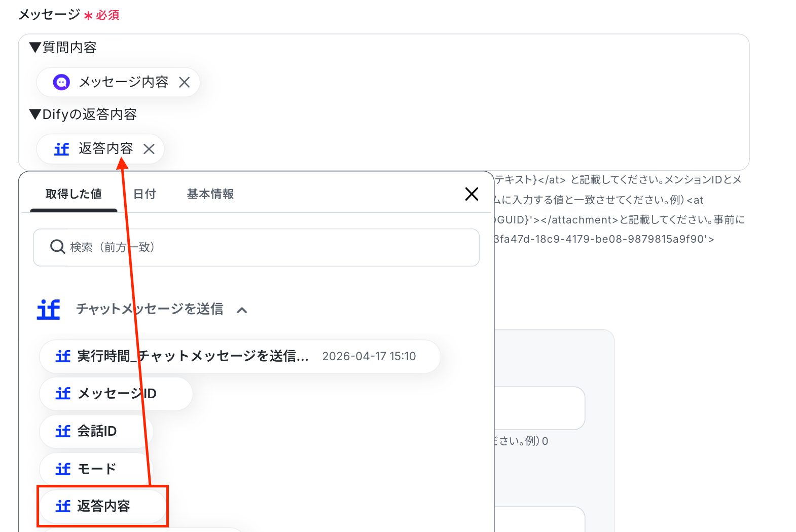Pick the モード value chip
Screen dimensions: 796x532
[96, 469]
